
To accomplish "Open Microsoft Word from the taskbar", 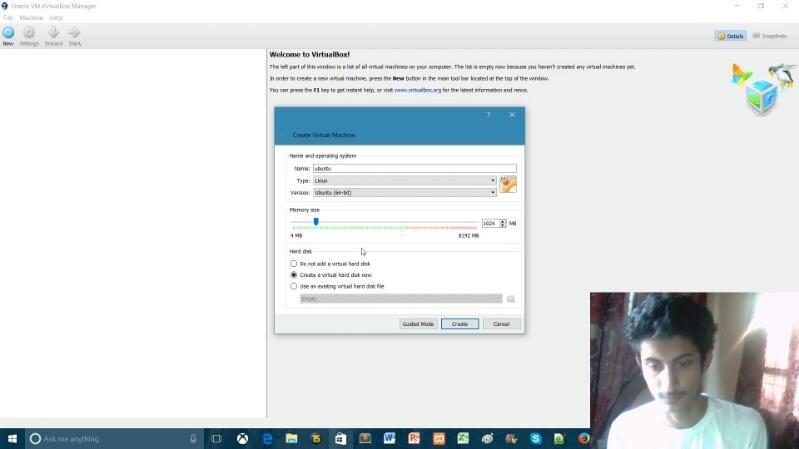I will (389, 439).
